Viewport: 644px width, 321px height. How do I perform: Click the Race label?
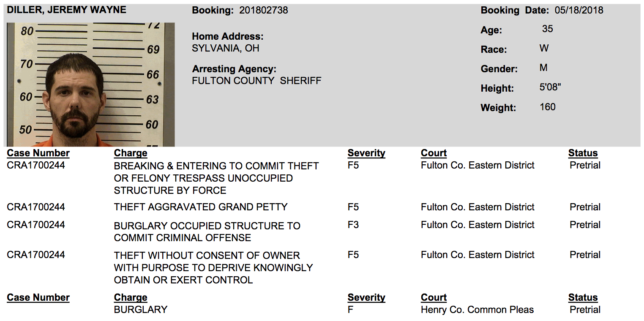(x=493, y=49)
